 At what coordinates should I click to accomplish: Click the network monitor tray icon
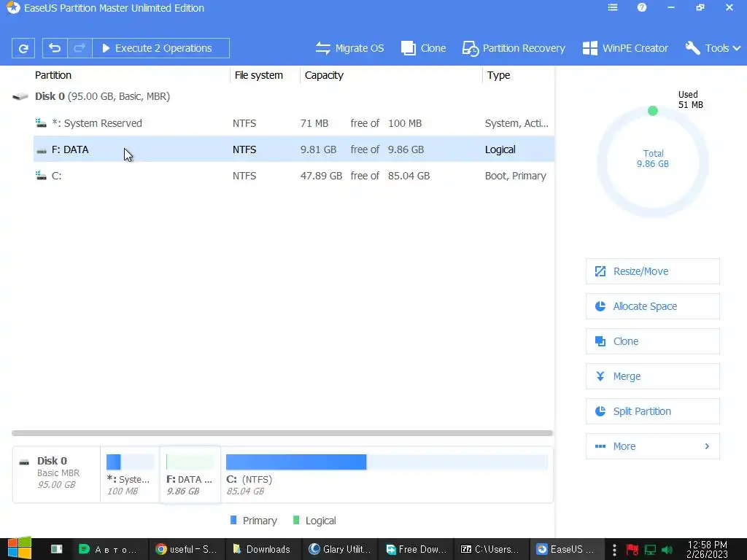coord(650,550)
